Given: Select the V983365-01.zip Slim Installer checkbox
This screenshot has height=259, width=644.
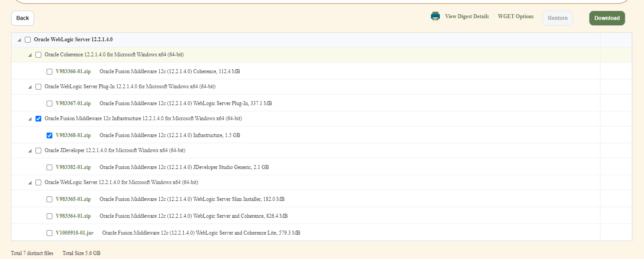Looking at the screenshot, I should click(50, 200).
